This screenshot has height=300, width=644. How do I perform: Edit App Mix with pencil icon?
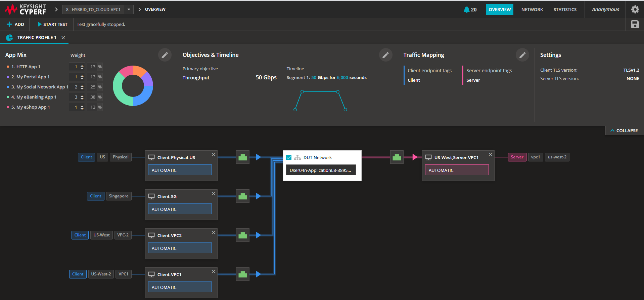coord(165,55)
